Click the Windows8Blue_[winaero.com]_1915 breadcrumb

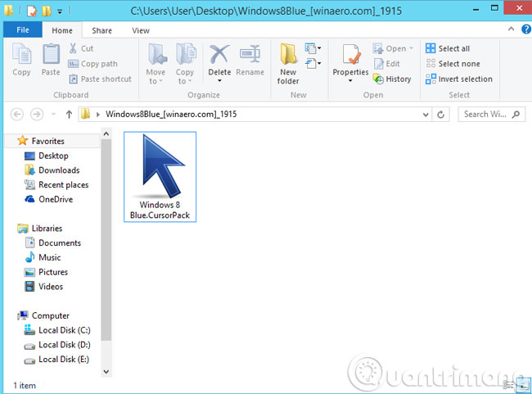(x=171, y=114)
